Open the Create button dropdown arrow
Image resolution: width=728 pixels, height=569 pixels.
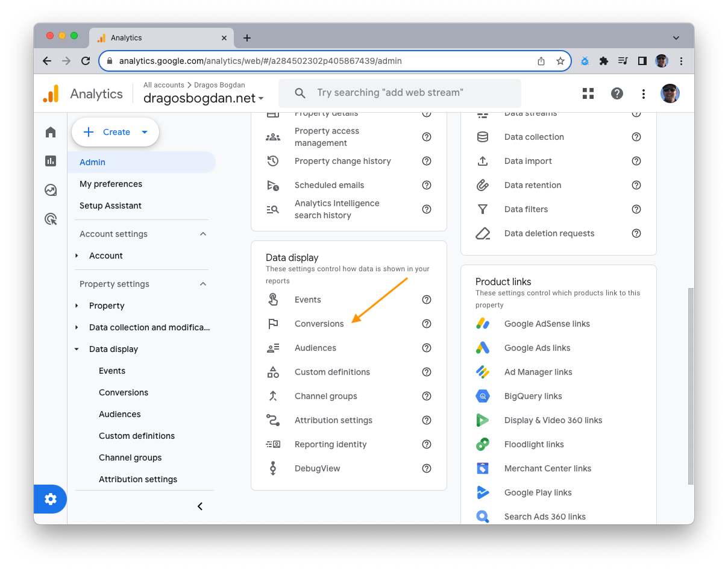tap(145, 132)
